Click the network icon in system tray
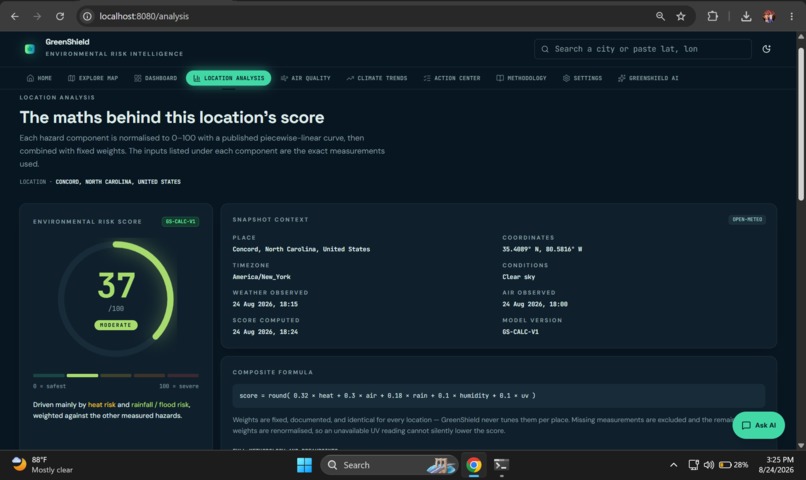Viewport: 806px width, 480px height. [x=693, y=465]
